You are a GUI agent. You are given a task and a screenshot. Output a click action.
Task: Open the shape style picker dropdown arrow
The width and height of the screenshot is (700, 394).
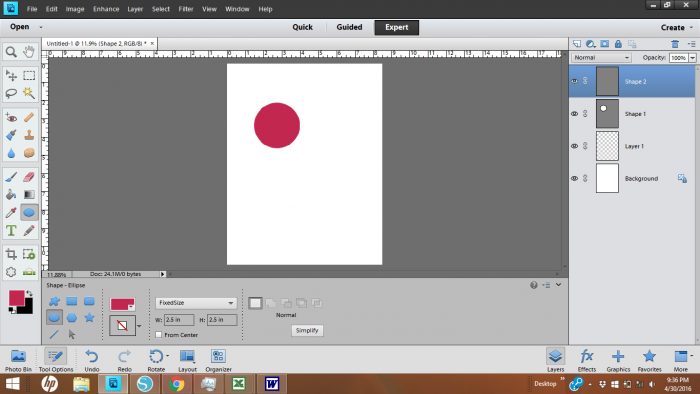(x=139, y=326)
